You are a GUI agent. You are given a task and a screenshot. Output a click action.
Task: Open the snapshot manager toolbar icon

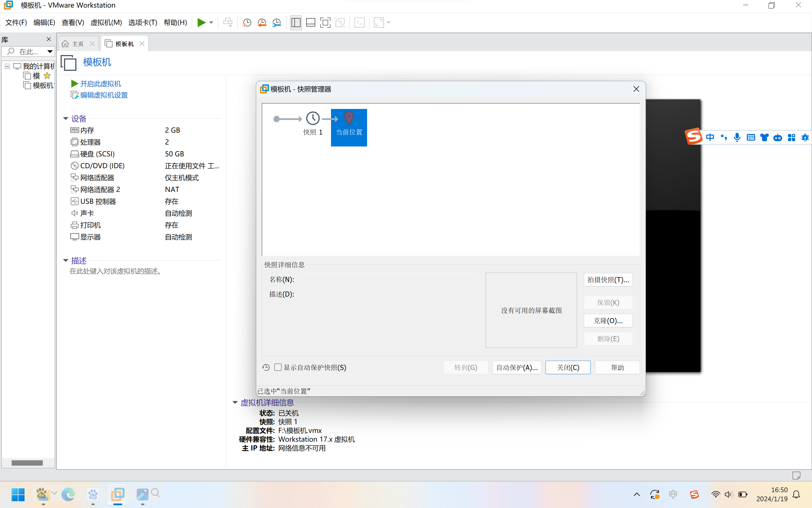tap(277, 23)
